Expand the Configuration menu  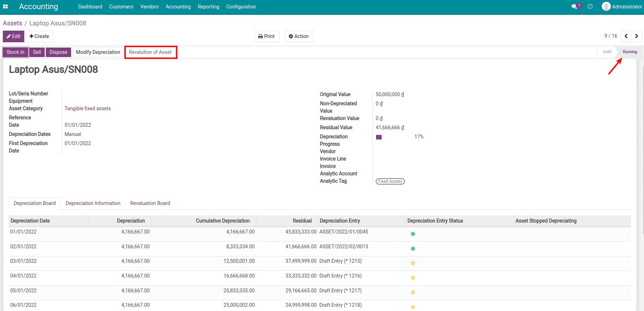pyautogui.click(x=241, y=7)
